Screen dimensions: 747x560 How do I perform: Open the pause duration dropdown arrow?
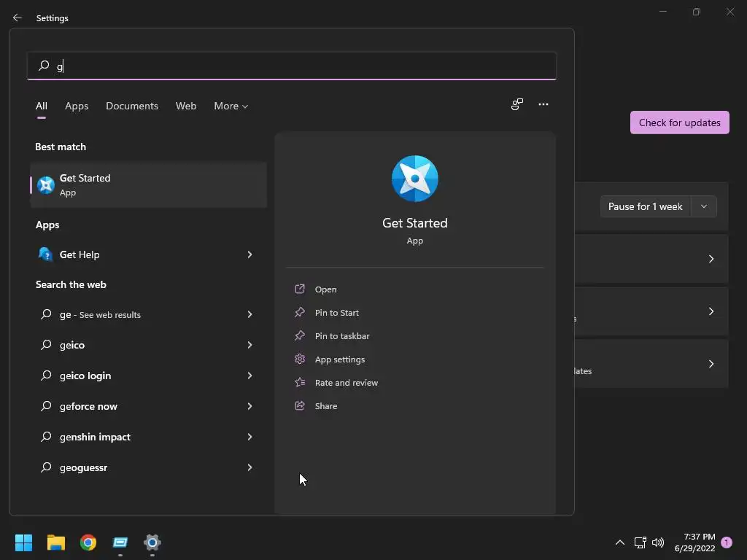coord(704,206)
